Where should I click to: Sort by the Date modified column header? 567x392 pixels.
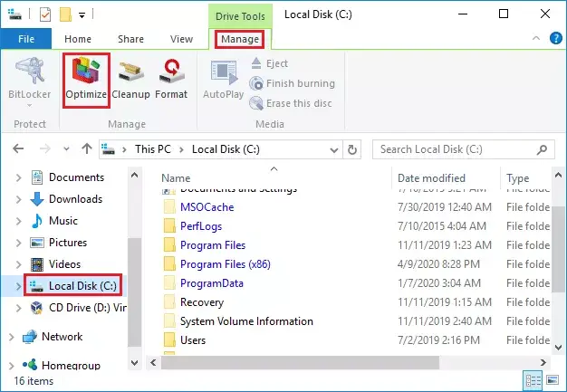coord(431,178)
